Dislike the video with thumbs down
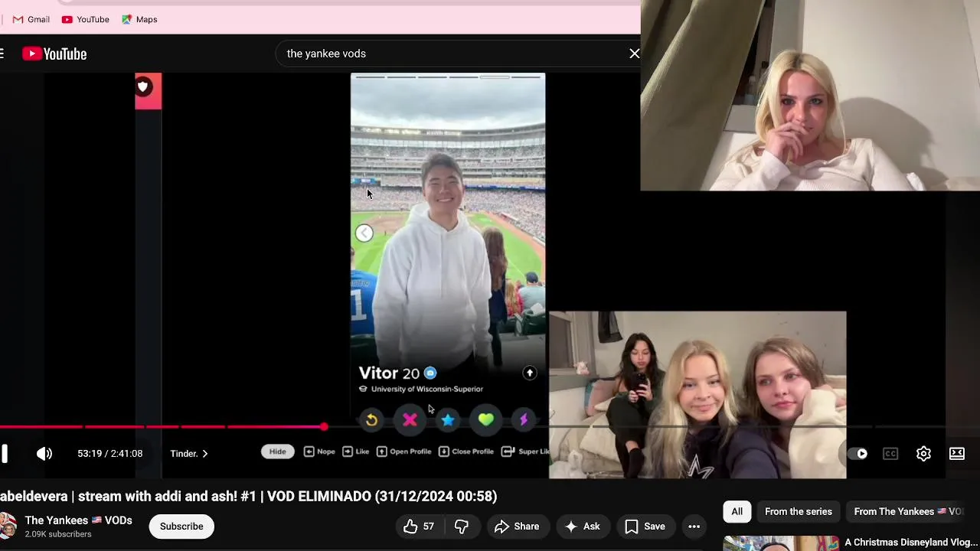 (462, 527)
